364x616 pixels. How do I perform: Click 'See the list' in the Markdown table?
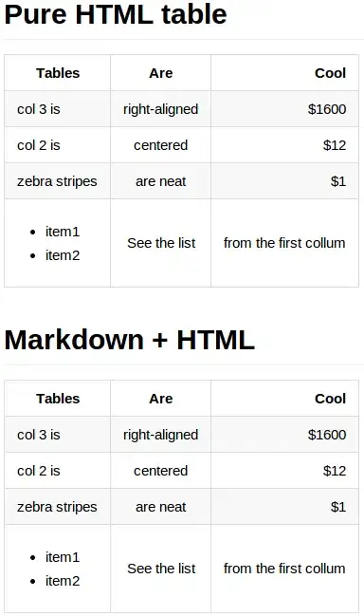(x=161, y=569)
